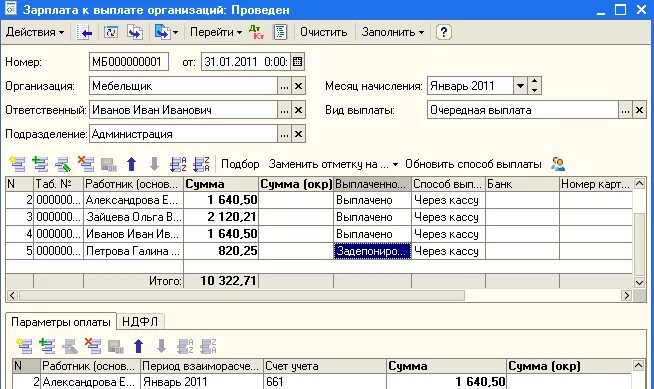The height and width of the screenshot is (389, 654).
Task: Select the Параметры оплаты tab
Action: pos(61,322)
